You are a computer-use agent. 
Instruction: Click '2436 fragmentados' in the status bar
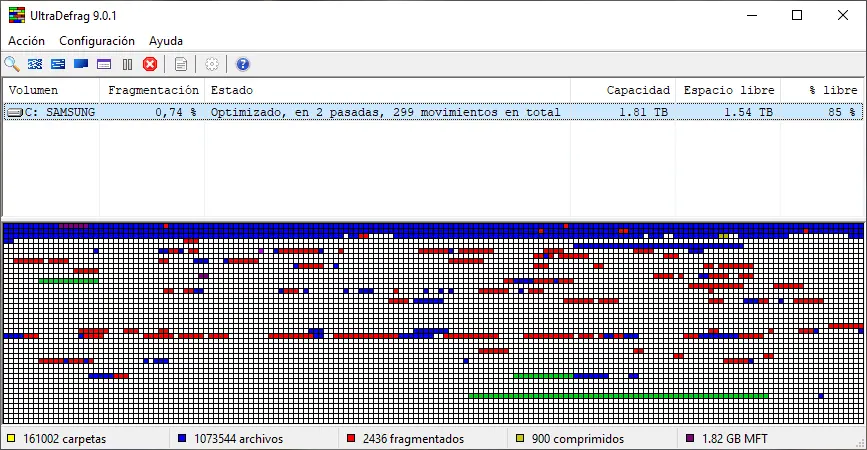(413, 439)
